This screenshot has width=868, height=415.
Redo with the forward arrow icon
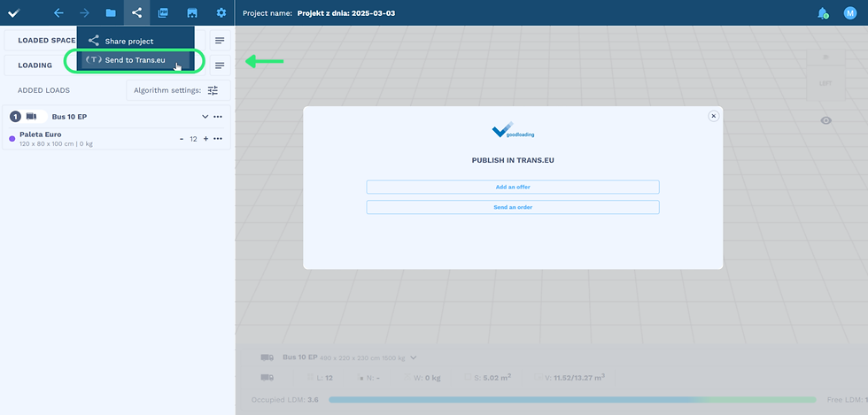pyautogui.click(x=84, y=12)
